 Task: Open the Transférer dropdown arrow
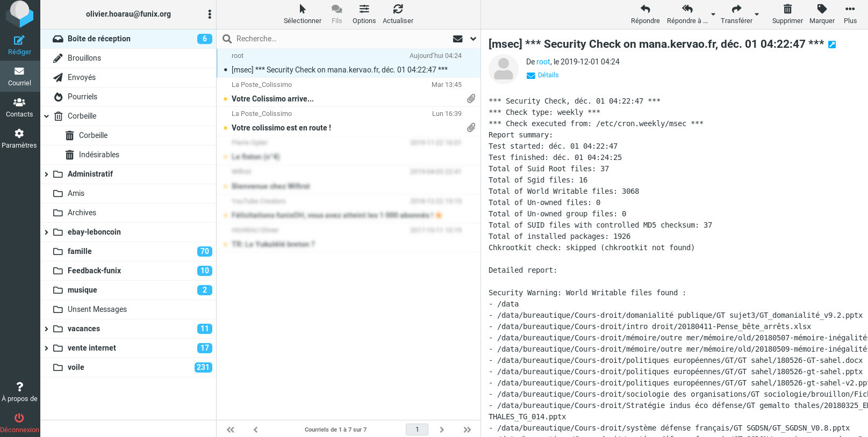pyautogui.click(x=757, y=14)
